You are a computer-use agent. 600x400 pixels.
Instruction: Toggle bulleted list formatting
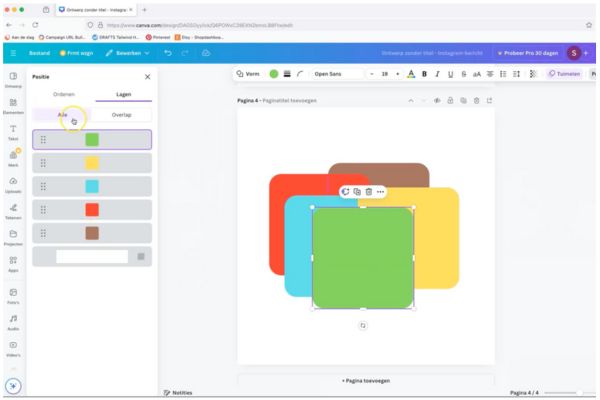click(503, 74)
